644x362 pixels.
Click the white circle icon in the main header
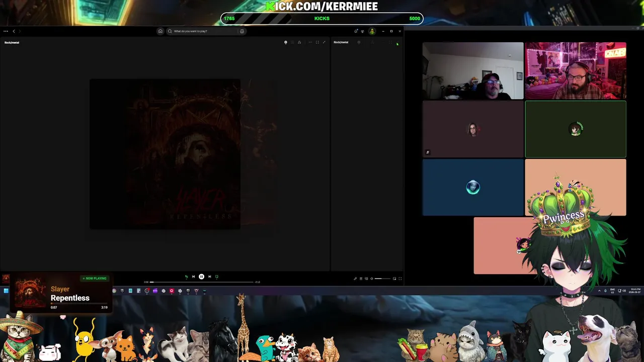point(286,42)
